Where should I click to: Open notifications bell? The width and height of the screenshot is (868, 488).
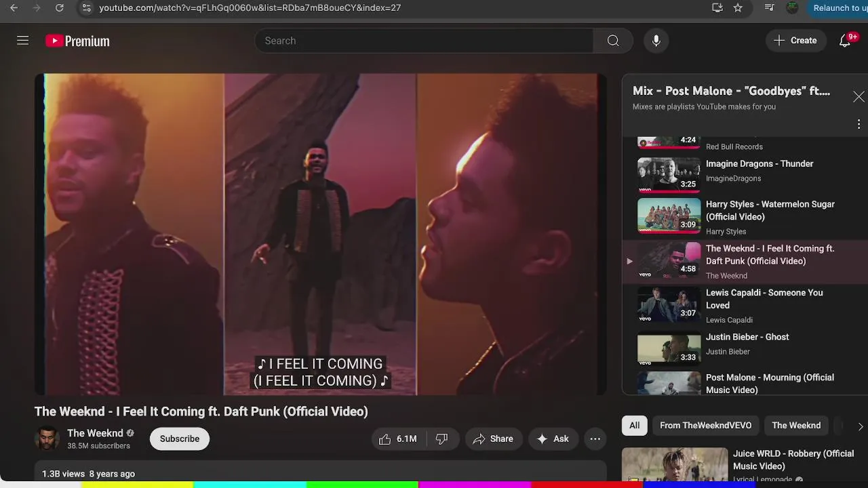[845, 41]
